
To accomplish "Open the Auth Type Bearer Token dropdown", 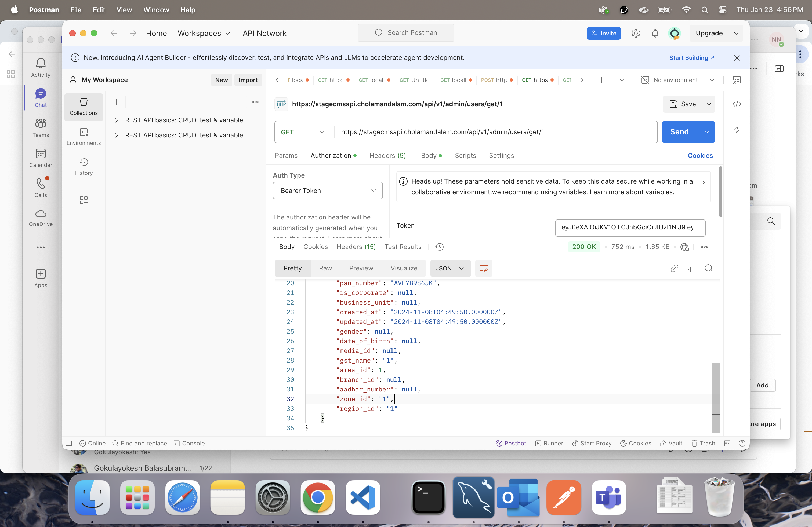I will (328, 191).
